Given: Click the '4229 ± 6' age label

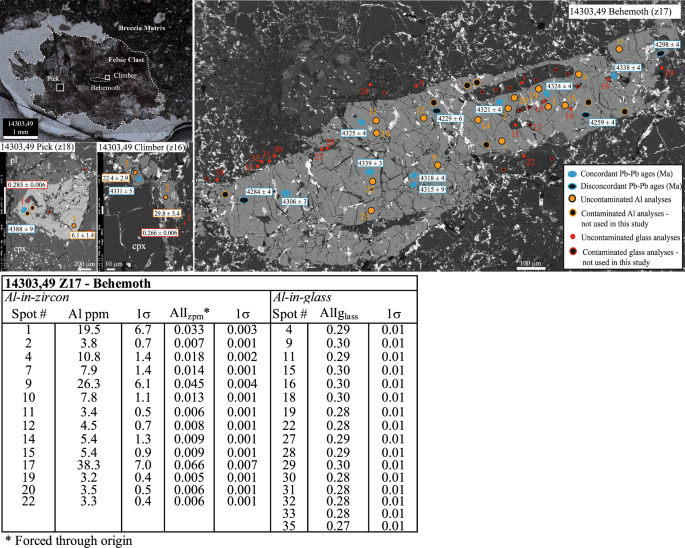Looking at the screenshot, I should [x=450, y=118].
